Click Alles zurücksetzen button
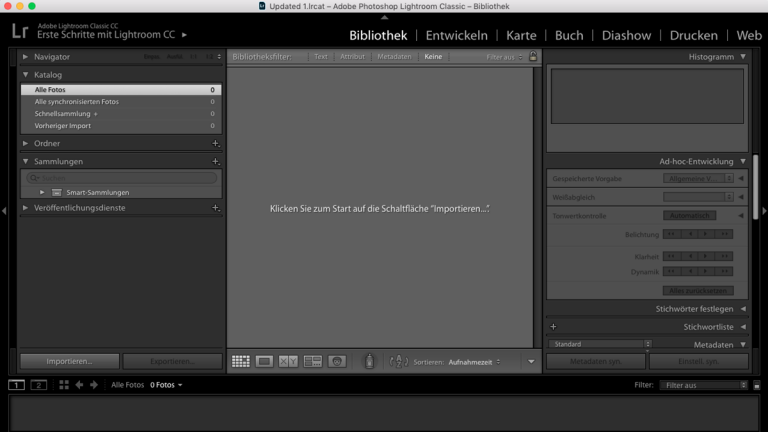768x432 pixels. coord(698,290)
